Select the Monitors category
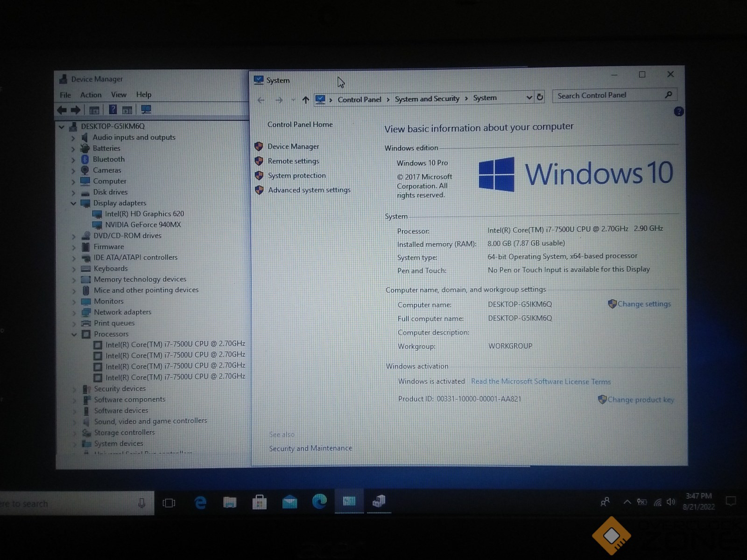 click(x=109, y=301)
